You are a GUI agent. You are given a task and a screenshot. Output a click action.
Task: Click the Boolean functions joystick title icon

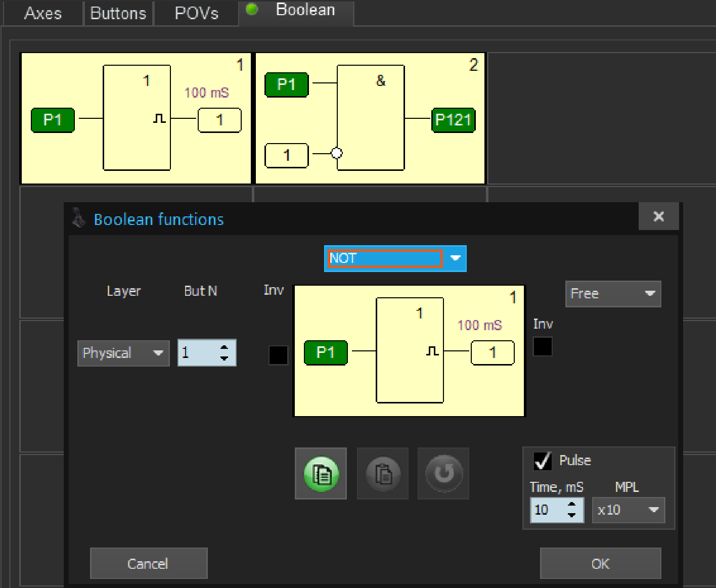[x=78, y=218]
